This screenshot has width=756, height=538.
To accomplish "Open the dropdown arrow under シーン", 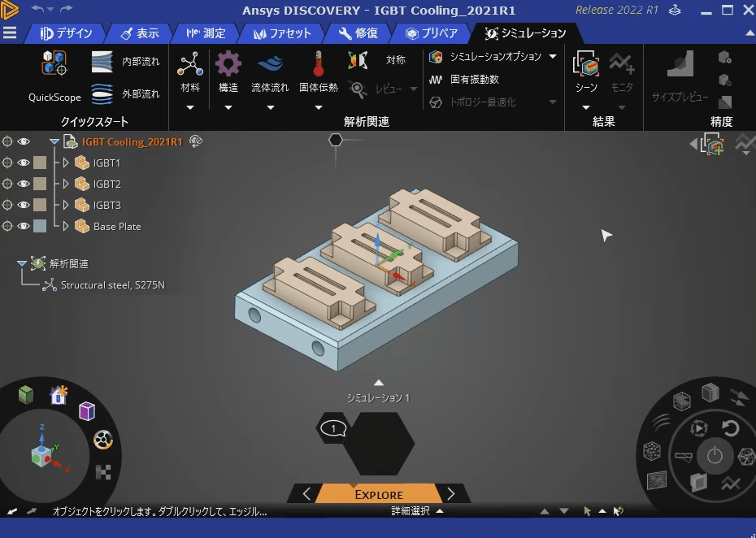I will [586, 107].
